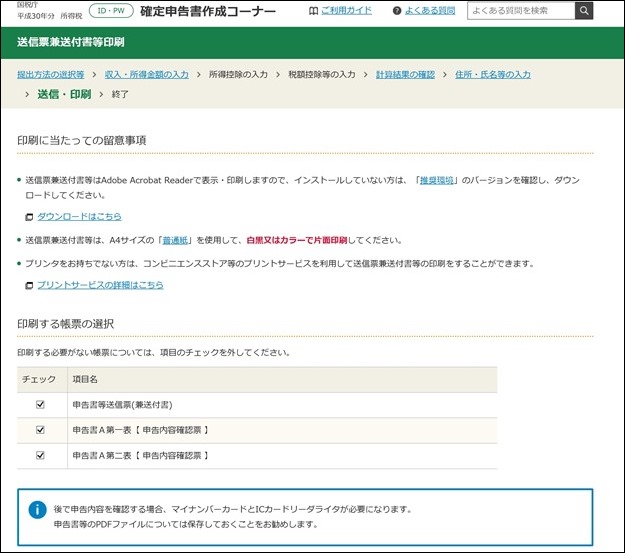Image resolution: width=625 pixels, height=553 pixels.
Task: Open よくある質問 link
Action: point(430,11)
